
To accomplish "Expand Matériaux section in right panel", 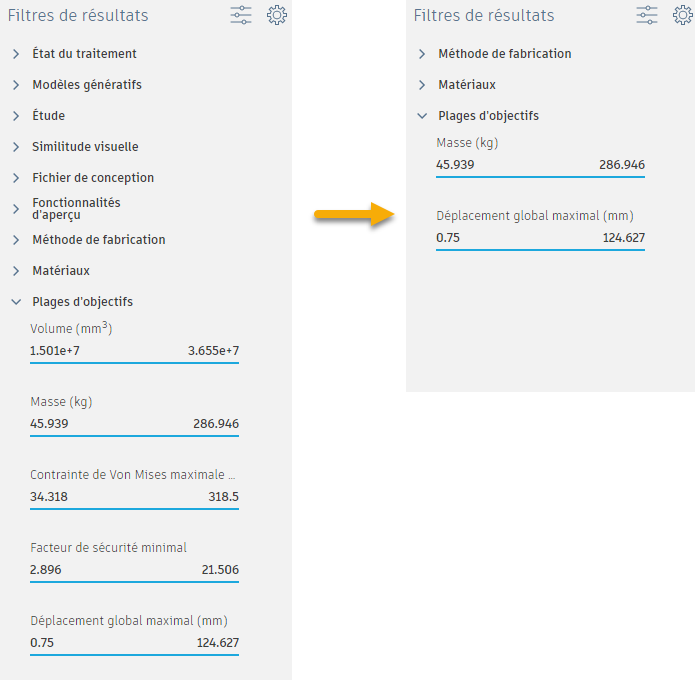I will pyautogui.click(x=466, y=85).
